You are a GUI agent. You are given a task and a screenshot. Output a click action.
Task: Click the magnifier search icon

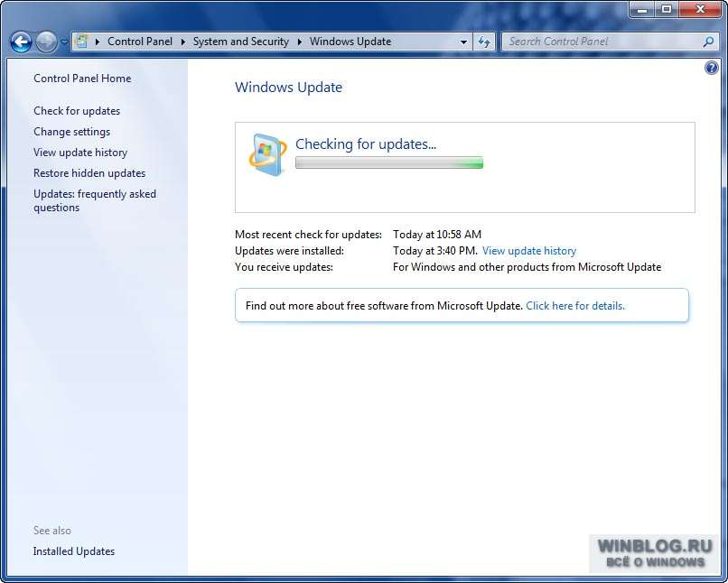pos(708,42)
